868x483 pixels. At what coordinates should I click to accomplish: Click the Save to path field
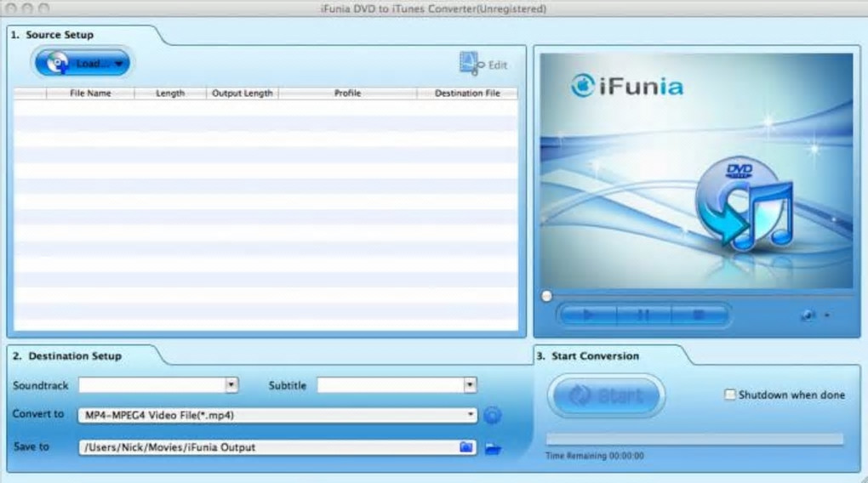click(x=277, y=447)
